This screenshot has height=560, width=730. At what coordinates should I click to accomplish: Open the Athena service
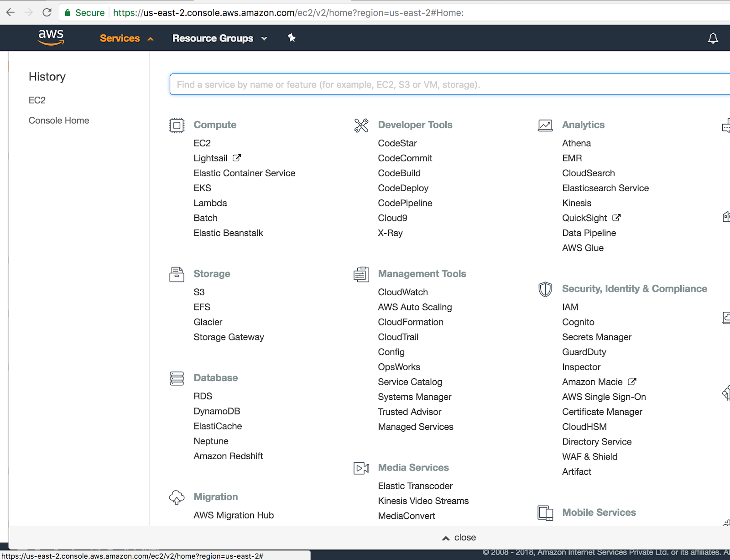[x=577, y=143]
